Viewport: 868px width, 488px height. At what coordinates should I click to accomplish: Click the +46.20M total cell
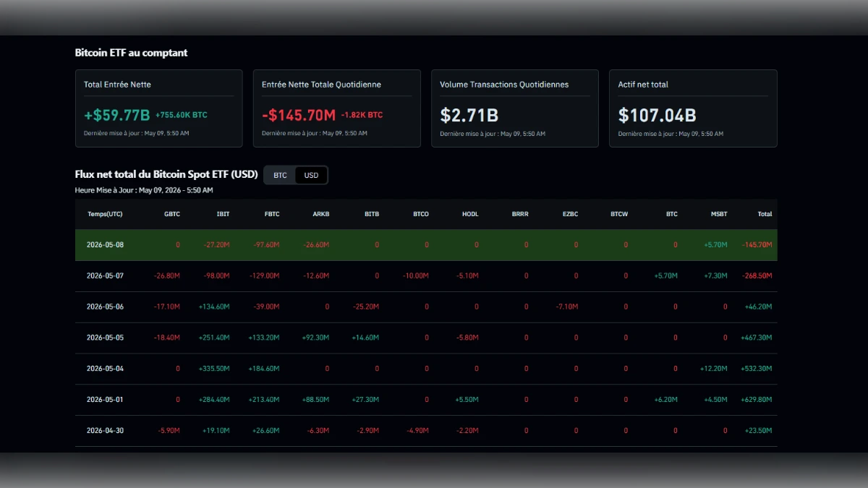coord(758,307)
